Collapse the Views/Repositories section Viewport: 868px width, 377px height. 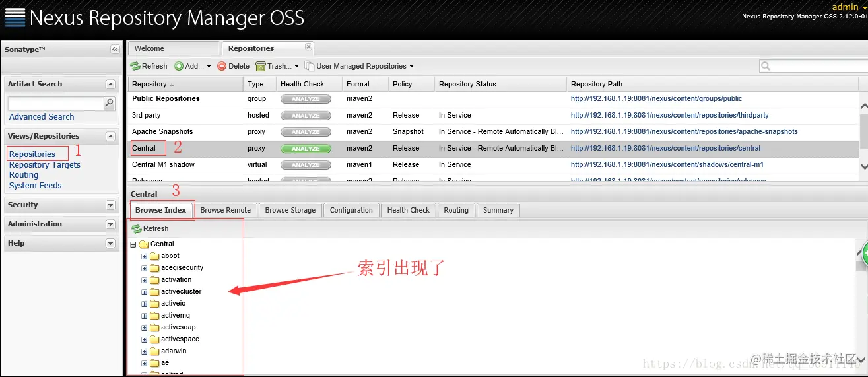(110, 136)
